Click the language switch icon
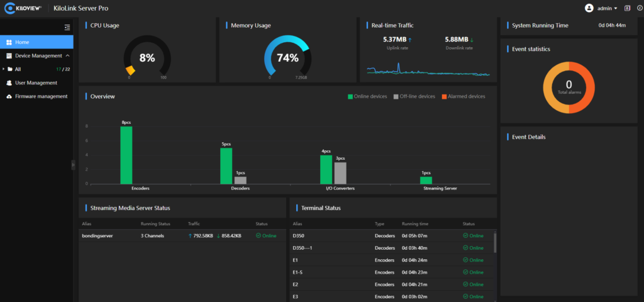Screen dimensions: 644x302 [626, 8]
